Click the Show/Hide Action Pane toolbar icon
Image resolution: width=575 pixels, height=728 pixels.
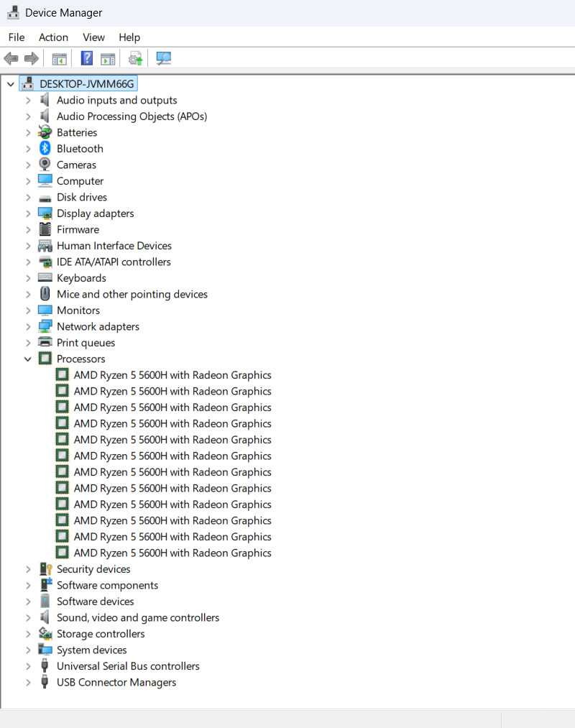108,58
